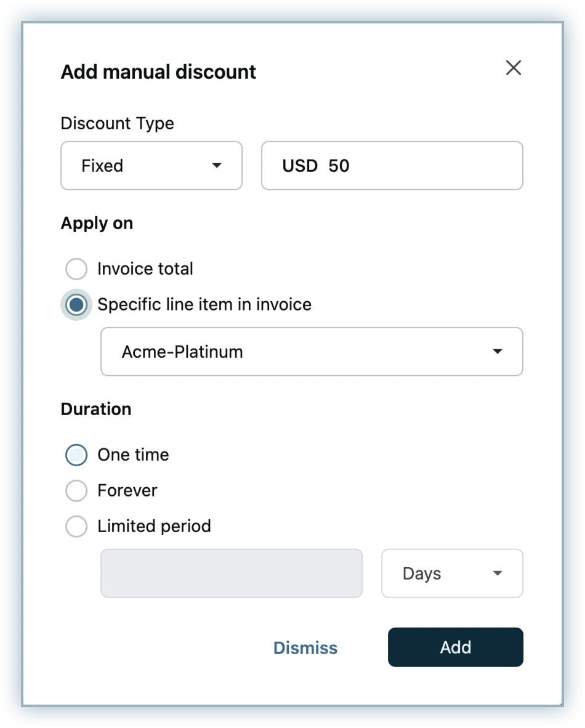Screen dimensions: 585x728
Task: Enable the Limited period radio button
Action: 76,527
